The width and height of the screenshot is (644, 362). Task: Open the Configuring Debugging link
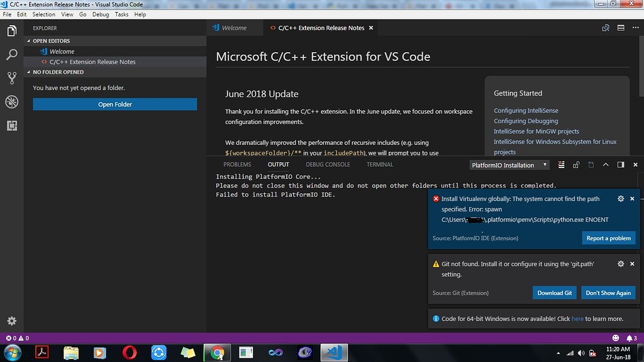point(526,121)
